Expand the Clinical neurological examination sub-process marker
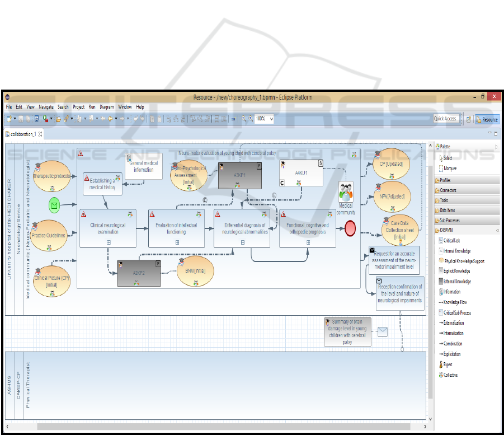Viewport: 504px width, 435px height. (109, 242)
